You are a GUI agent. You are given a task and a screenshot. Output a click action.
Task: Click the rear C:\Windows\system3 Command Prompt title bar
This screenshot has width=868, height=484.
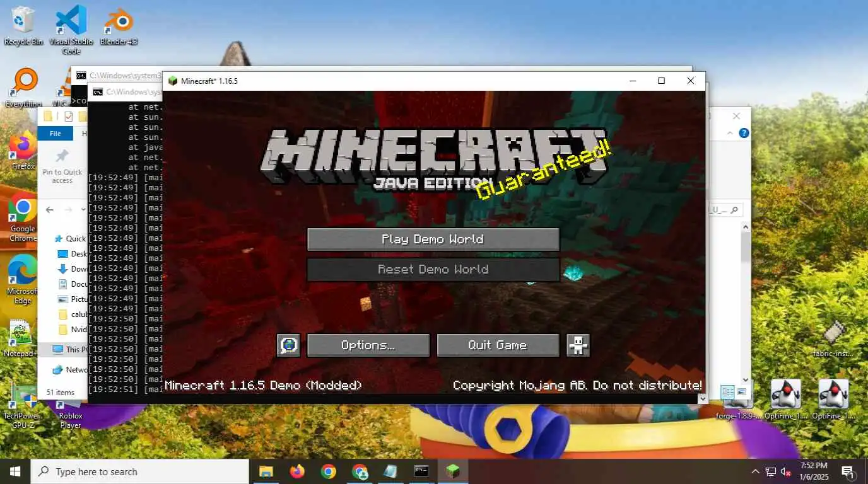pyautogui.click(x=117, y=76)
